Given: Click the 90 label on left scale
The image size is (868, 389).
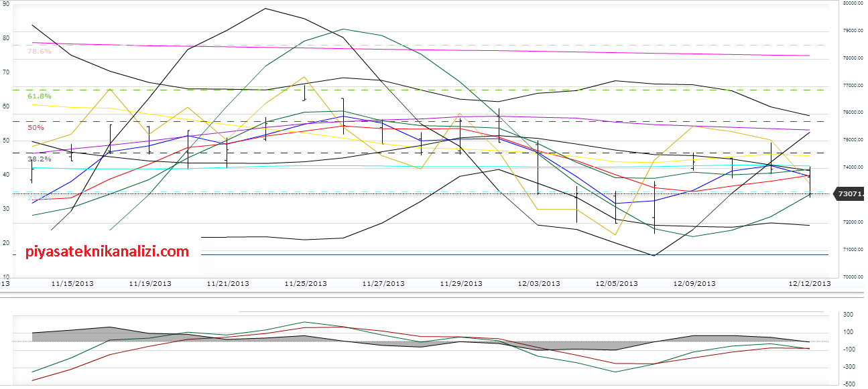Looking at the screenshot, I should tap(6, 4).
